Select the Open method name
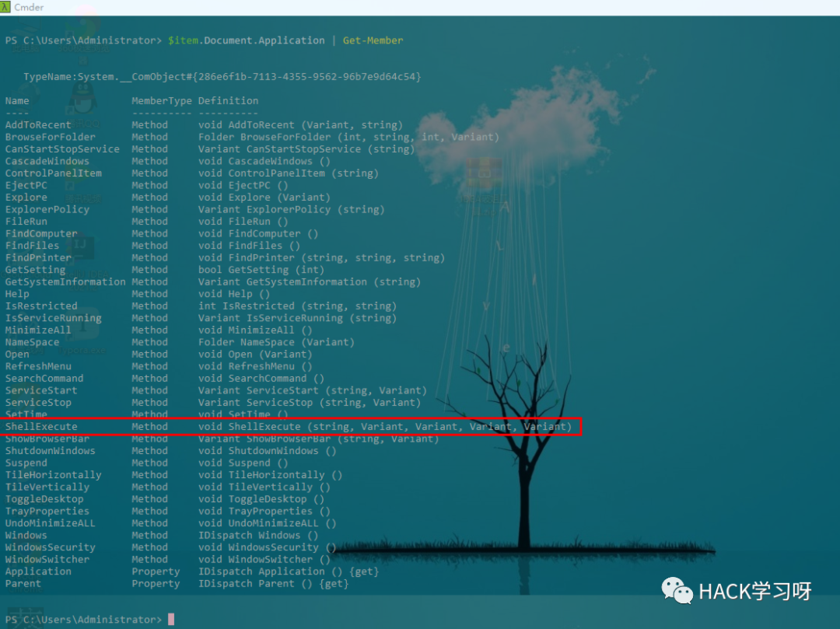The width and height of the screenshot is (840, 629). (x=17, y=355)
